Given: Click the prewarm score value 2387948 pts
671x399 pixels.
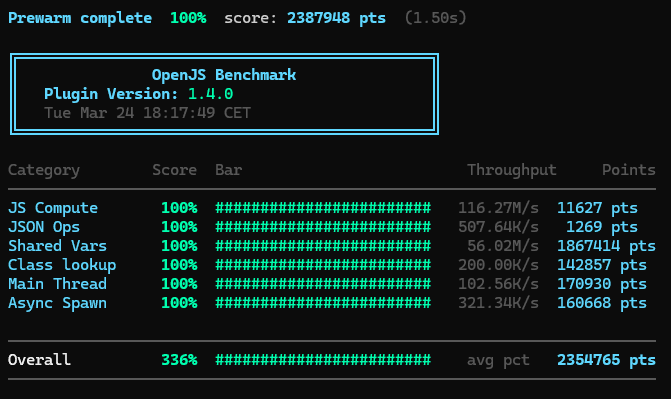Looking at the screenshot, I should [x=336, y=18].
